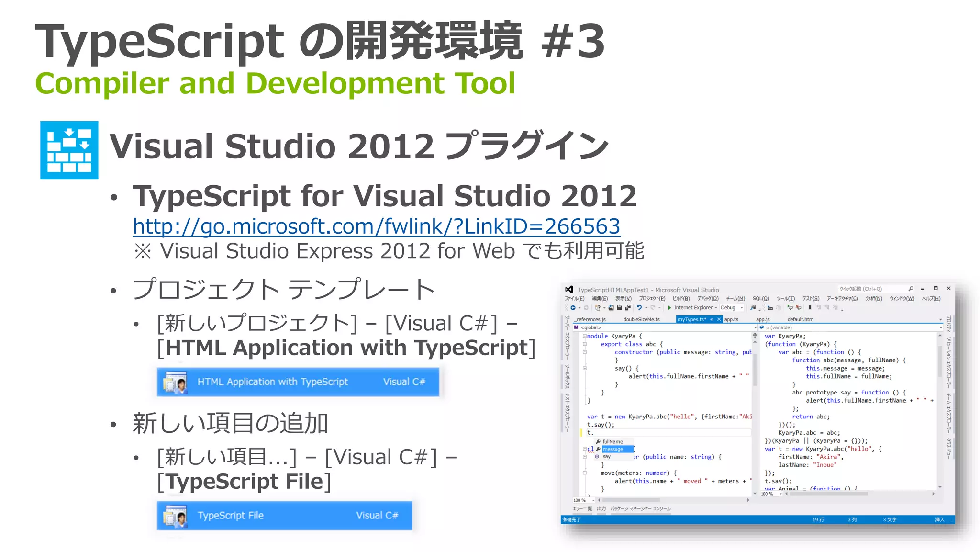
Task: Choose fullName in the IntelliSense list
Action: [614, 441]
